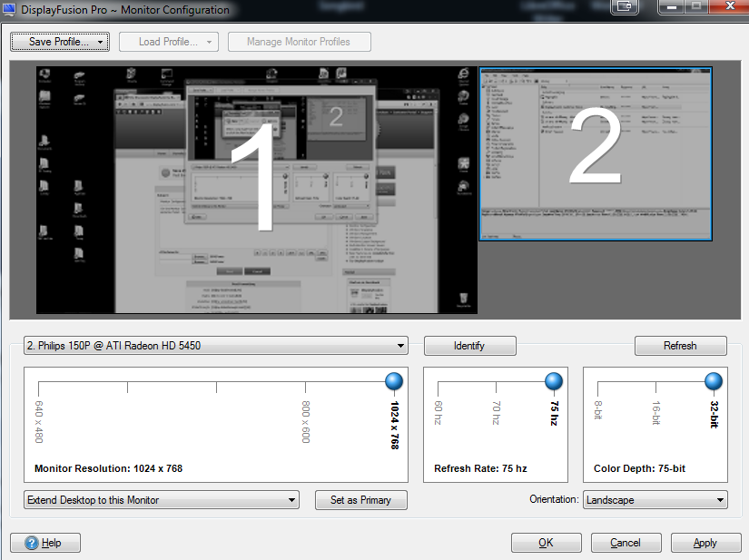Click Manage Monitor Profiles

coord(299,42)
